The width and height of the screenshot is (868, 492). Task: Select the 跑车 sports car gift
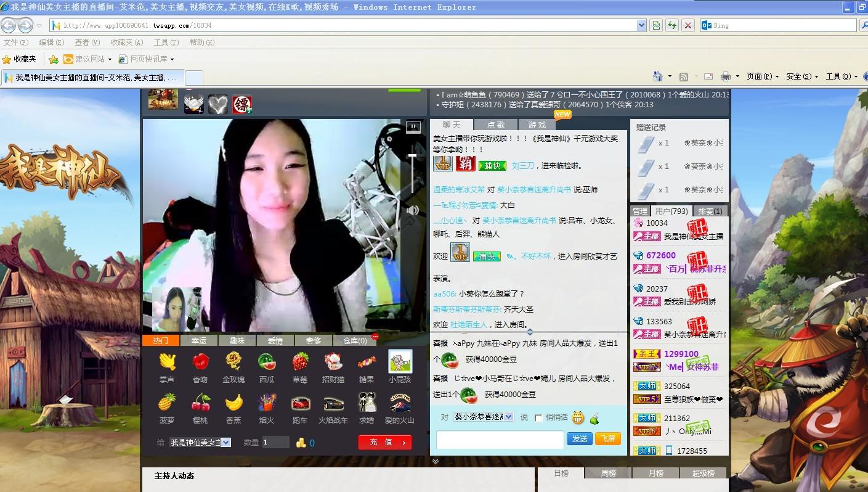pyautogui.click(x=300, y=404)
